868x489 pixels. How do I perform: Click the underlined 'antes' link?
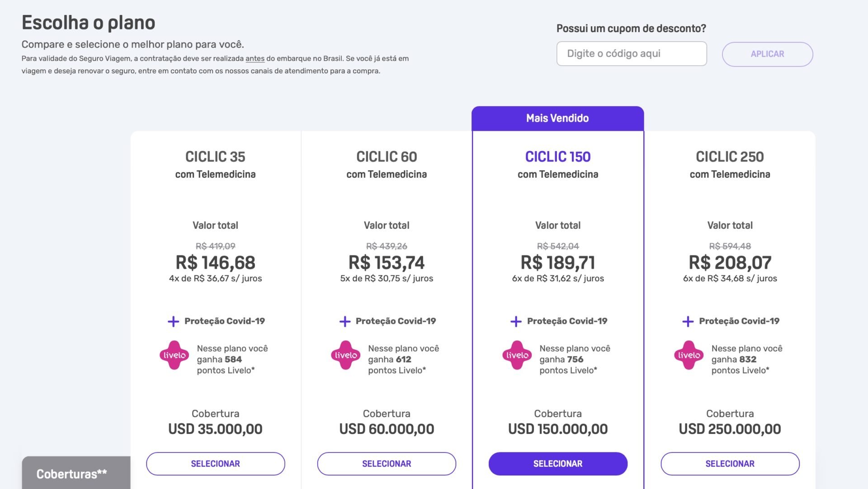point(255,58)
